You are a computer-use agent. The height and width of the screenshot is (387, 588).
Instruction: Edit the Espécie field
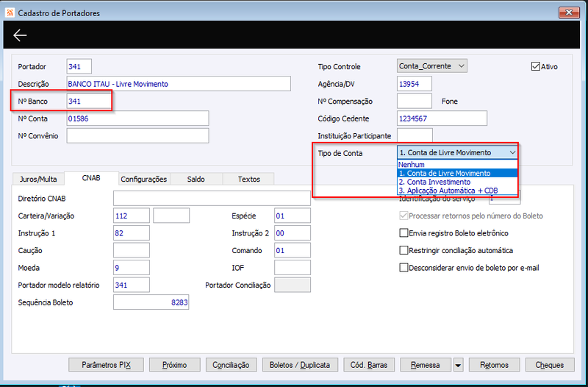(x=293, y=216)
